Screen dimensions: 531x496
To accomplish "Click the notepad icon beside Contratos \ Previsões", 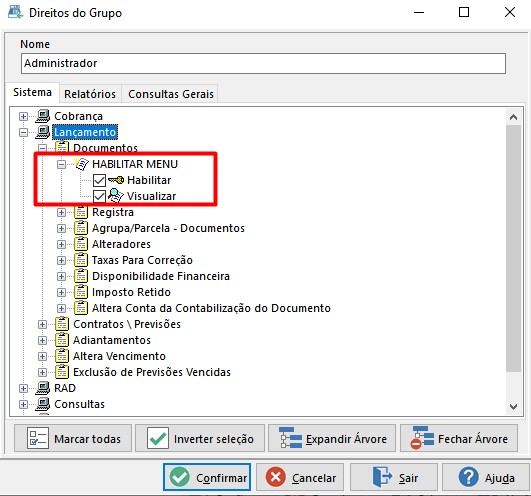I will click(62, 324).
